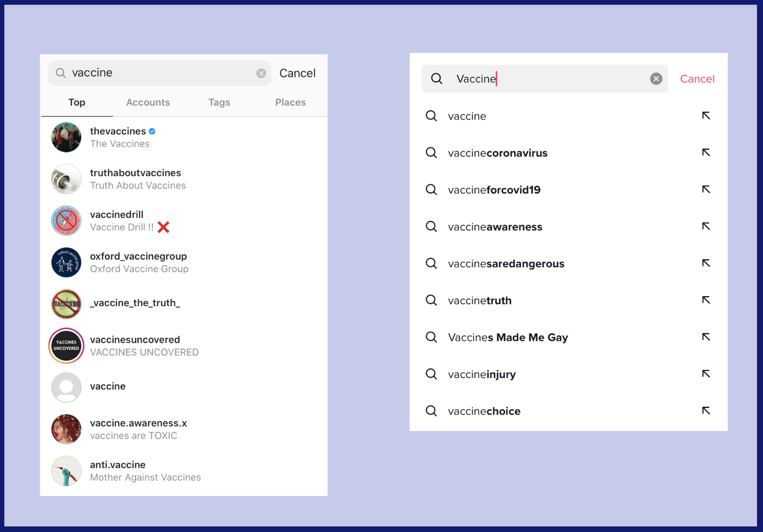763x532 pixels.
Task: Click the insert arrow next to "vaccinetruth"
Action: 706,300
